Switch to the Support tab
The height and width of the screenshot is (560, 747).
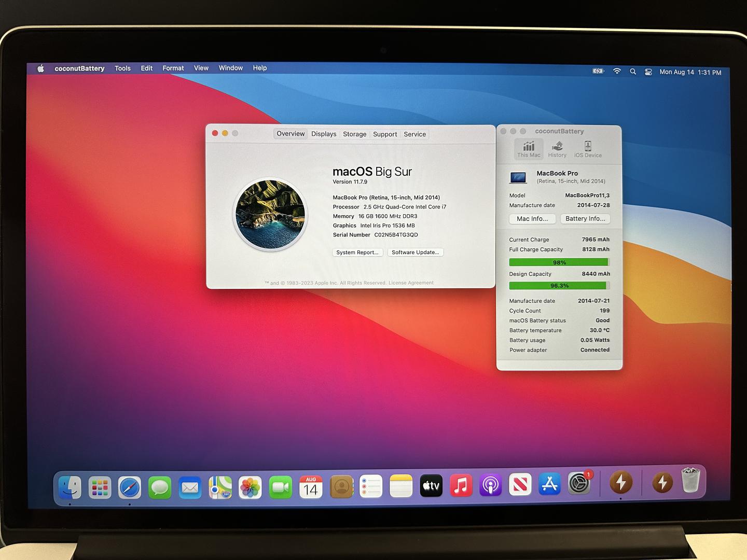[385, 134]
